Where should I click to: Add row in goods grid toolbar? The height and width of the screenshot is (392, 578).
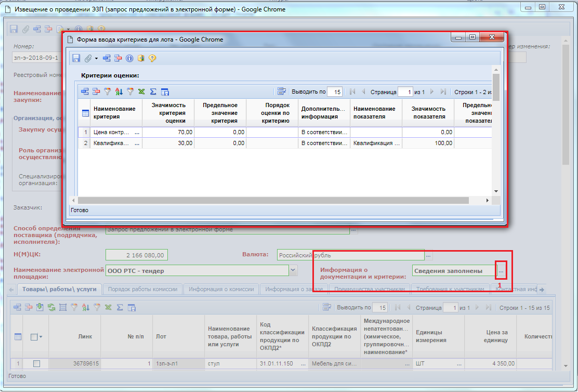[17, 307]
